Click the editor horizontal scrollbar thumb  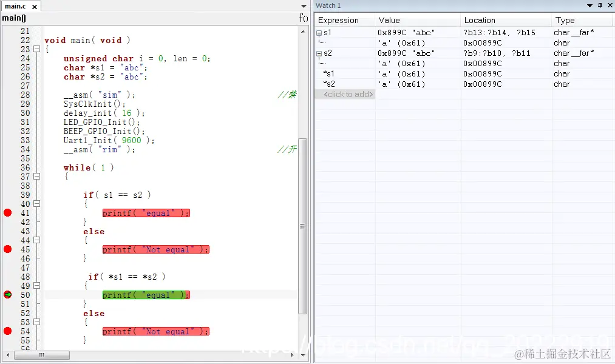click(x=42, y=355)
